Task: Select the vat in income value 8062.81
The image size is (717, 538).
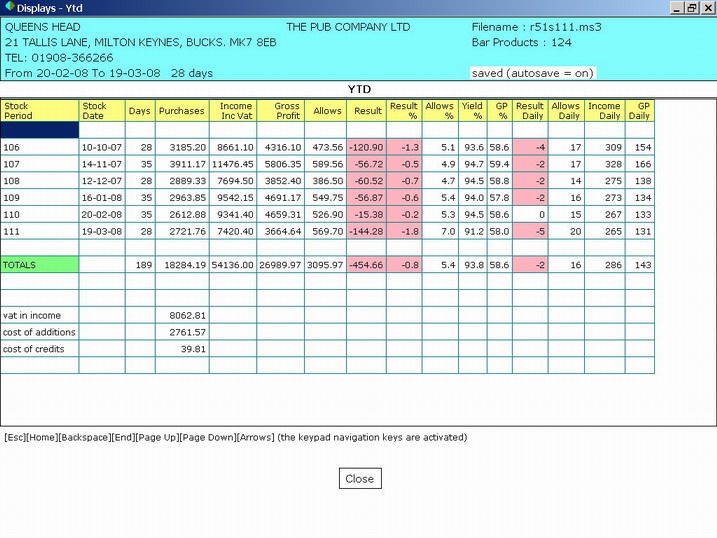Action: tap(181, 315)
